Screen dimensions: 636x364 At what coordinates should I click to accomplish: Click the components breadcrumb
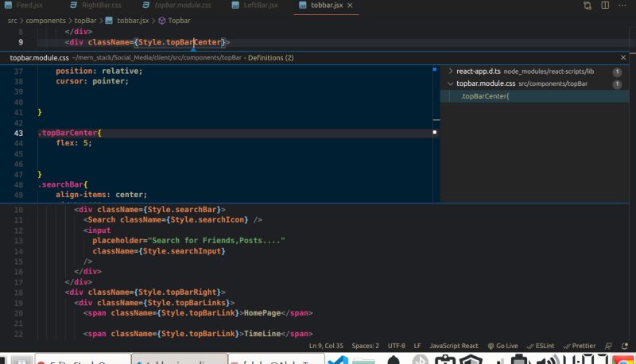45,21
